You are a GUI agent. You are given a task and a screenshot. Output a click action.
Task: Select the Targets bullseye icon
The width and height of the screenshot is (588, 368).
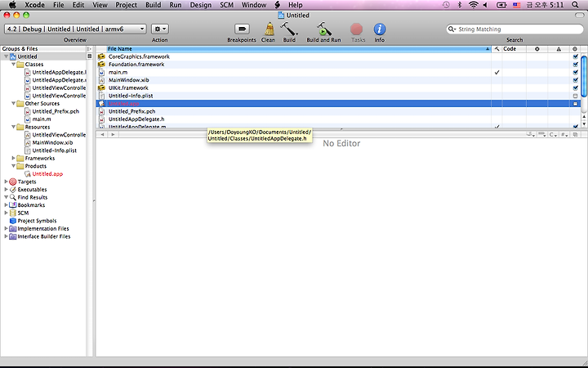click(x=13, y=182)
